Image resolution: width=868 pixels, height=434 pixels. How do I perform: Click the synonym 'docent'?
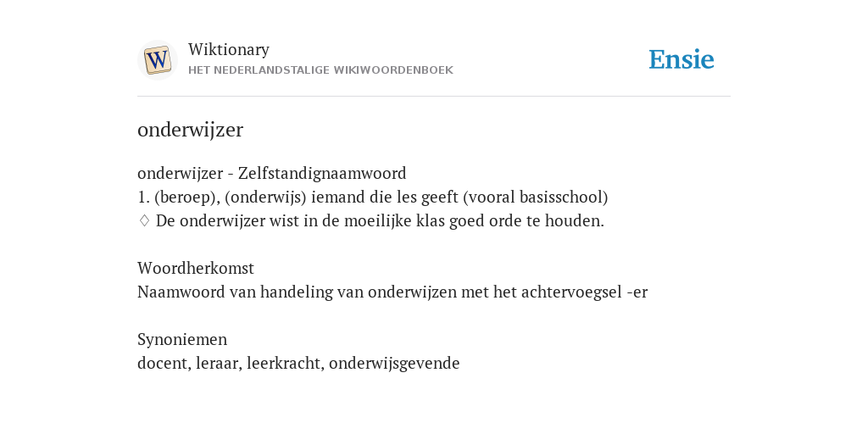(x=164, y=364)
